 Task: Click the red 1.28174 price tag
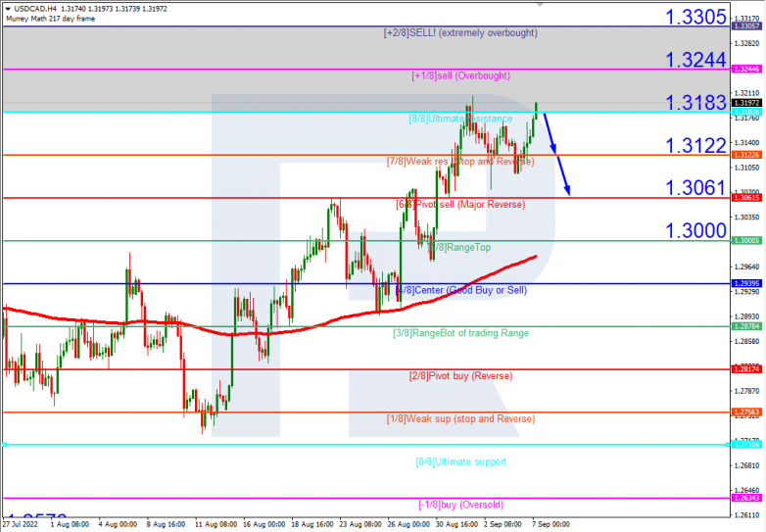coord(747,369)
